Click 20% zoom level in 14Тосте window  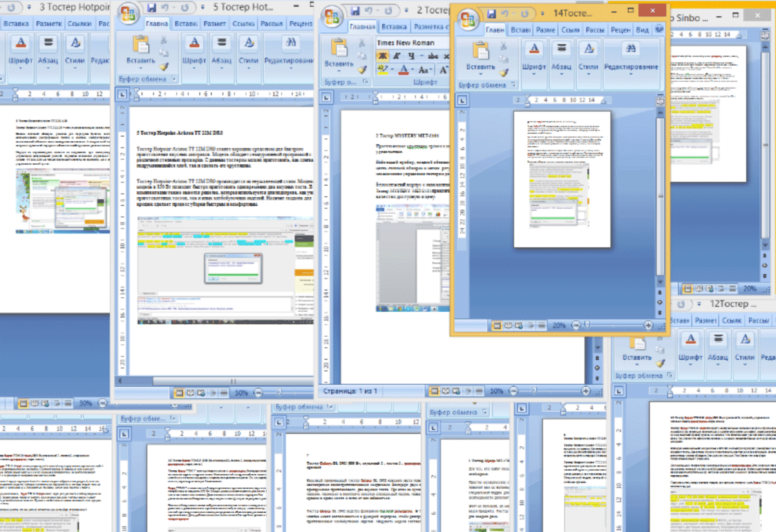(559, 326)
